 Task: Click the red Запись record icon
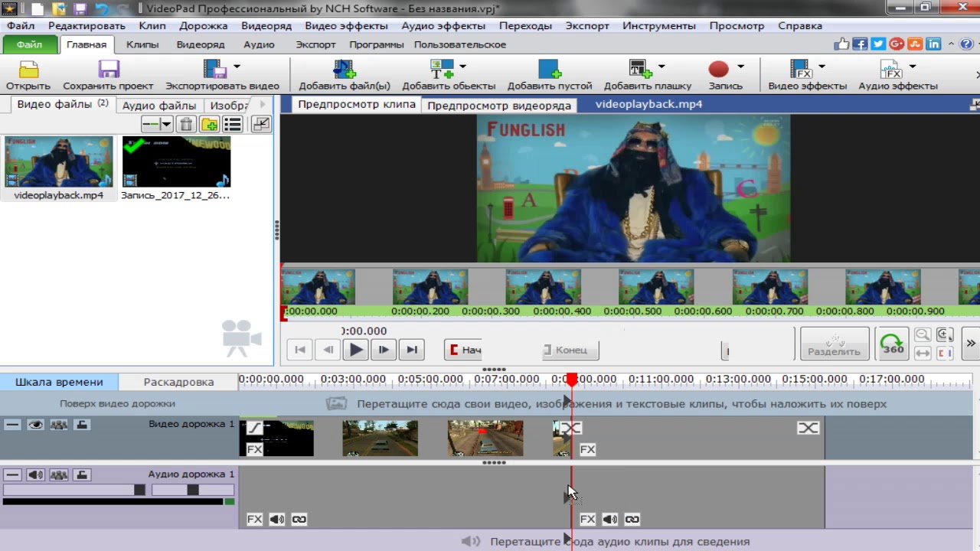click(x=718, y=70)
